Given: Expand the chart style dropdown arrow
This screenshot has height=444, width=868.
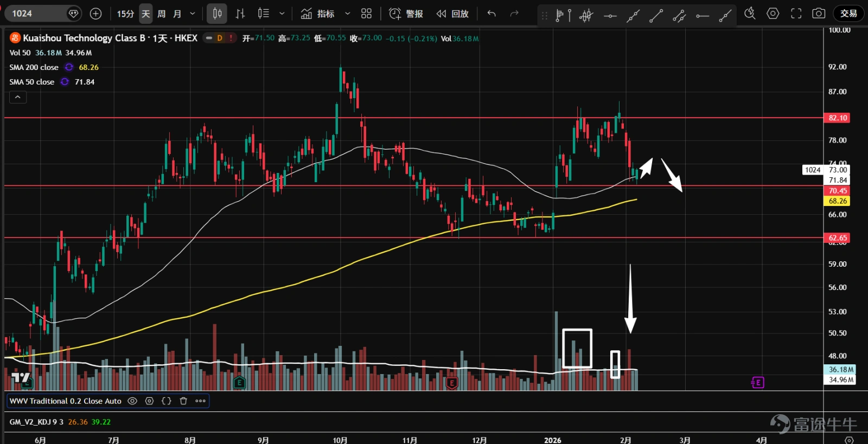Looking at the screenshot, I should pyautogui.click(x=282, y=14).
